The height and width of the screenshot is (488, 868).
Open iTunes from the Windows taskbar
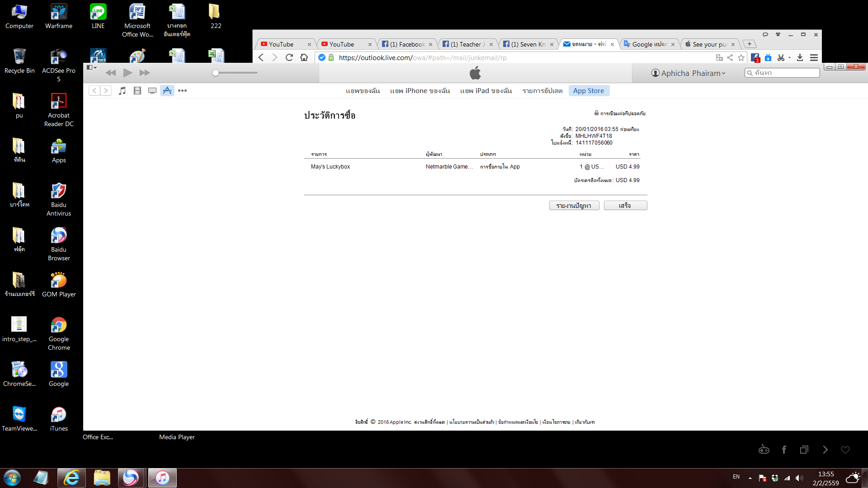(x=162, y=478)
